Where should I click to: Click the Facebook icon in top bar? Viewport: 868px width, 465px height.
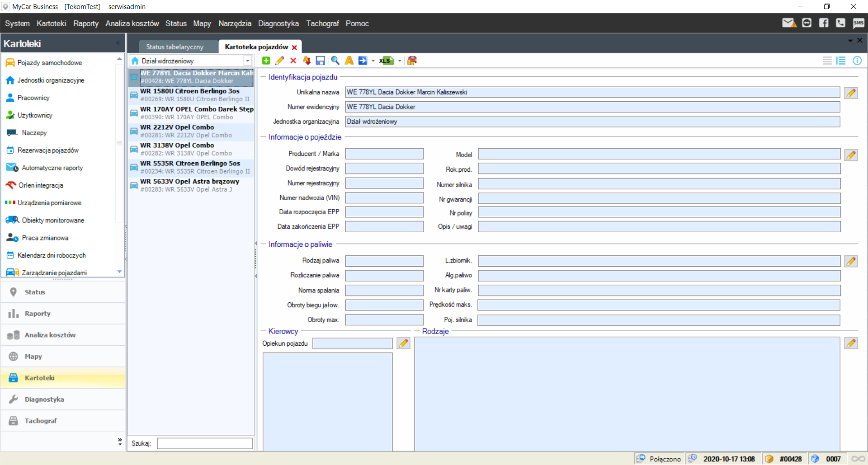click(x=824, y=23)
